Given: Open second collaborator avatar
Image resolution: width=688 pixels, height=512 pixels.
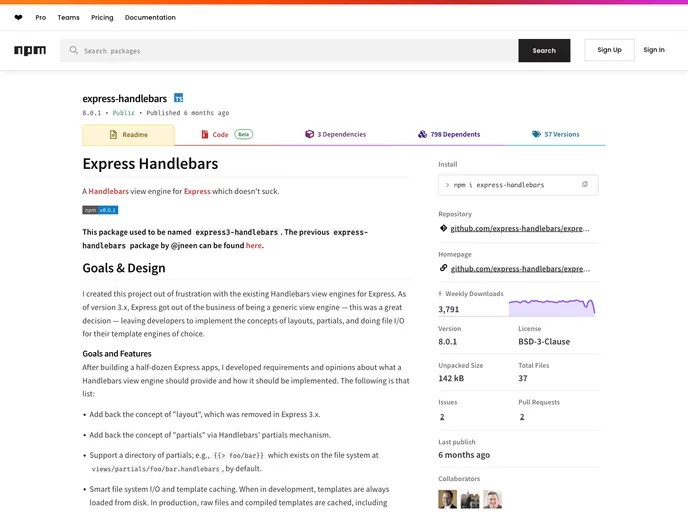Looking at the screenshot, I should pyautogui.click(x=470, y=499).
